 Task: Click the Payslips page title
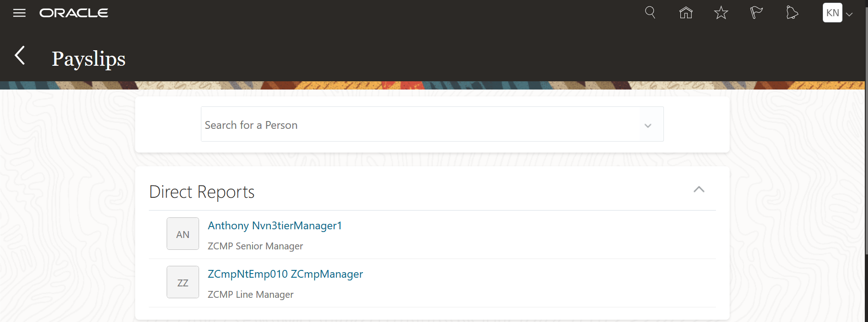89,59
